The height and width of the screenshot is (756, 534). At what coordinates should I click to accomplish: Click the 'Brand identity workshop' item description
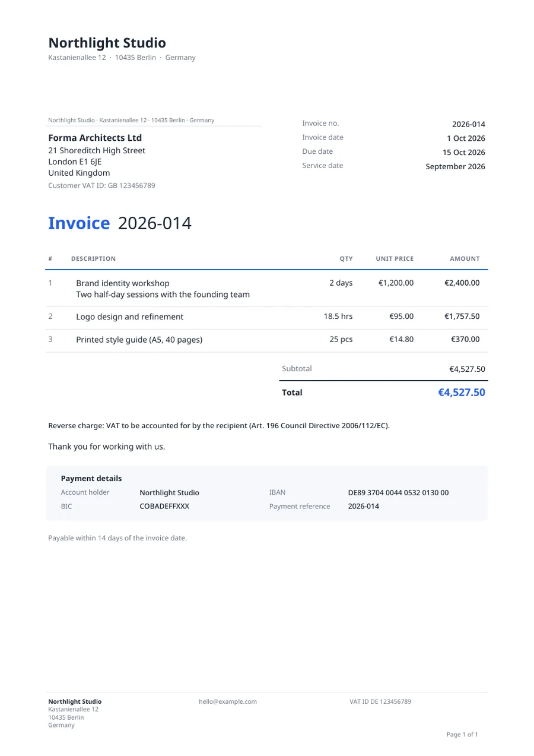click(123, 283)
